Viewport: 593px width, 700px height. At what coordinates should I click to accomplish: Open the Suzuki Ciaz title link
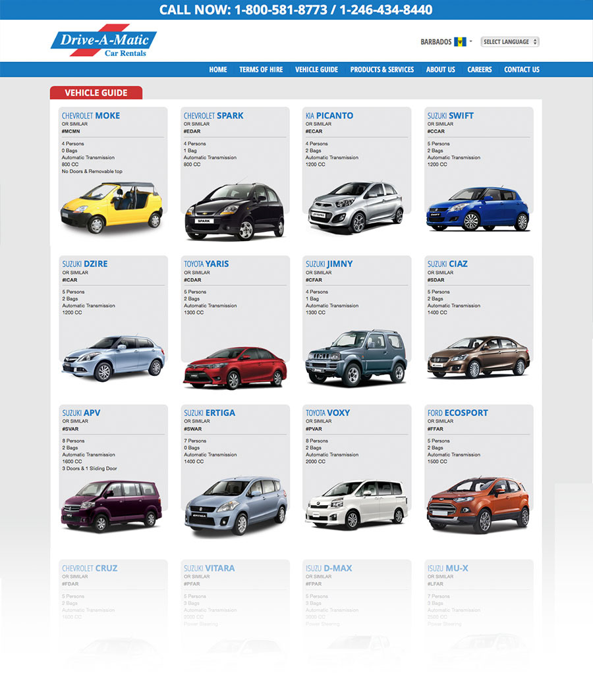(x=447, y=264)
